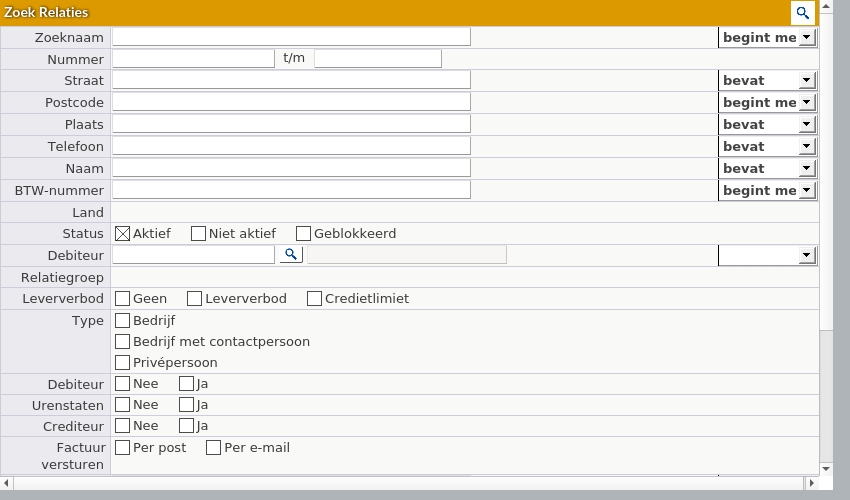This screenshot has height=500, width=850.
Task: Check Ja for Crediteur
Action: [186, 426]
